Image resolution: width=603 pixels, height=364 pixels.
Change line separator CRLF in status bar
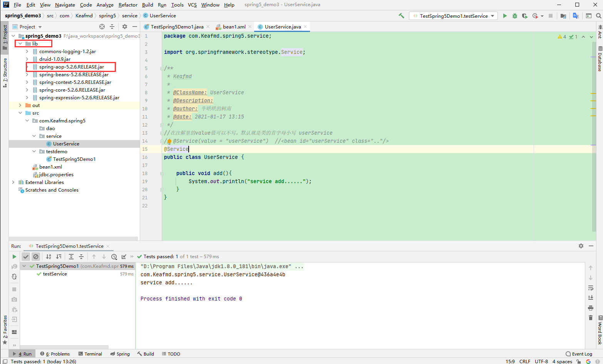pyautogui.click(x=525, y=361)
